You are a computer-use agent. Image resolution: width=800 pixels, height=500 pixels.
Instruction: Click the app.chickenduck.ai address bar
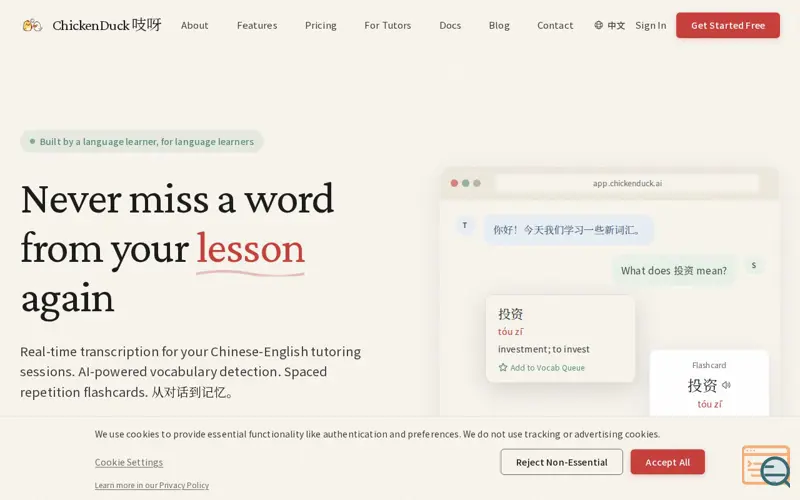(x=627, y=183)
